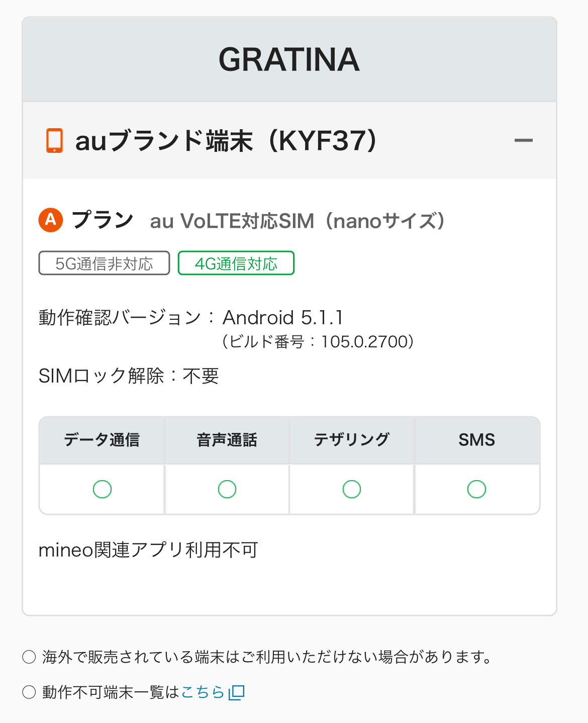Open the こちら link
This screenshot has height=723, width=588.
203,692
